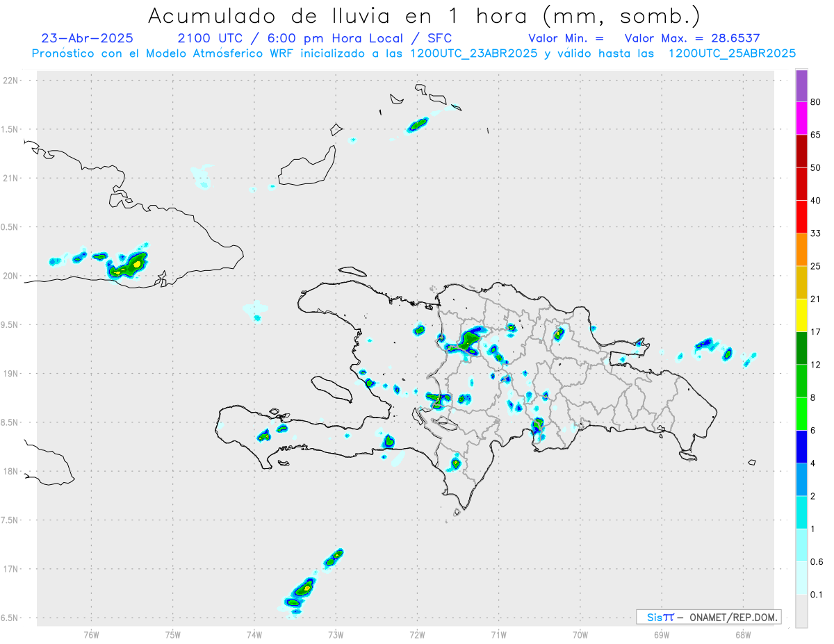This screenshot has height=644, width=834.
Task: Click '2100 UTC / 6:00 pm Hora Local / SFC'
Action: (315, 38)
